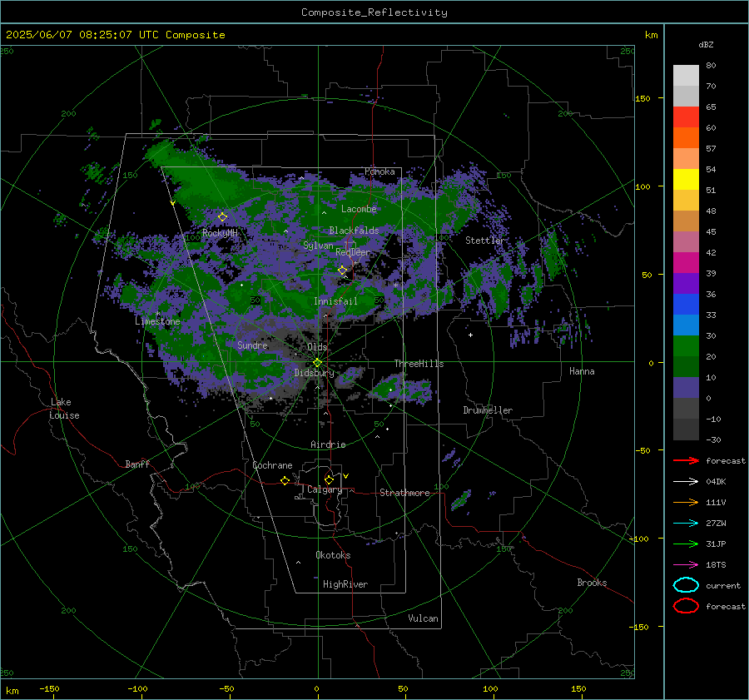Click the 150 tick label on right axis
This screenshot has height=700, width=749.
pos(642,98)
